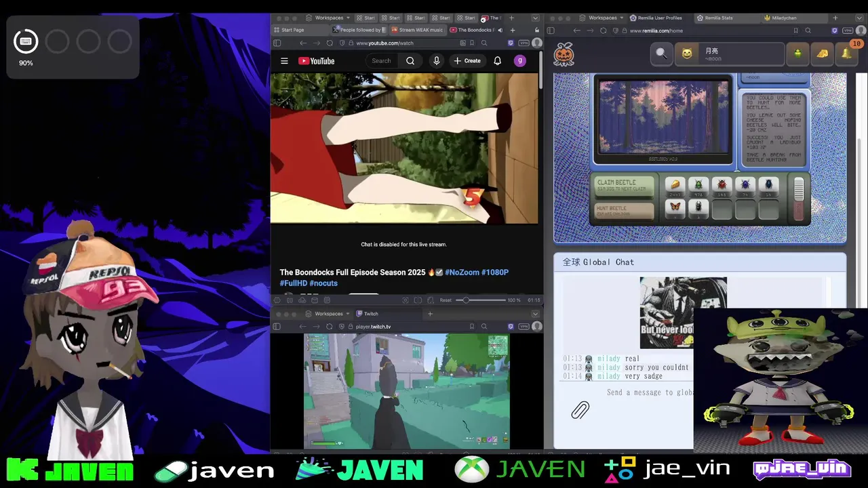
Task: Go back in YouTube browser window
Action: pyautogui.click(x=303, y=43)
